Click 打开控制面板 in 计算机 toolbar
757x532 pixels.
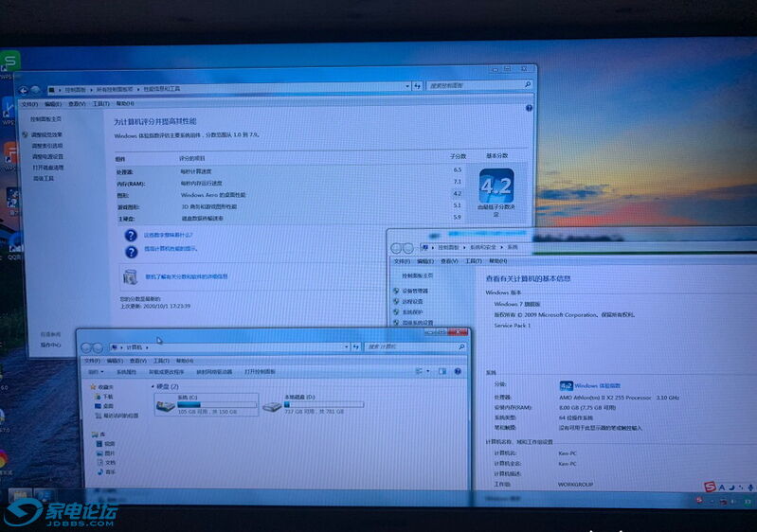260,372
